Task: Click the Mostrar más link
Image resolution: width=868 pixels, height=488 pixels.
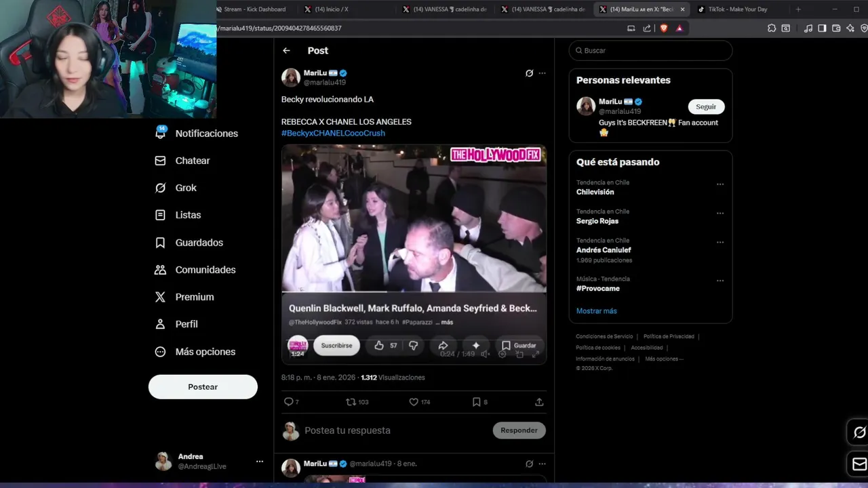Action: coord(597,311)
